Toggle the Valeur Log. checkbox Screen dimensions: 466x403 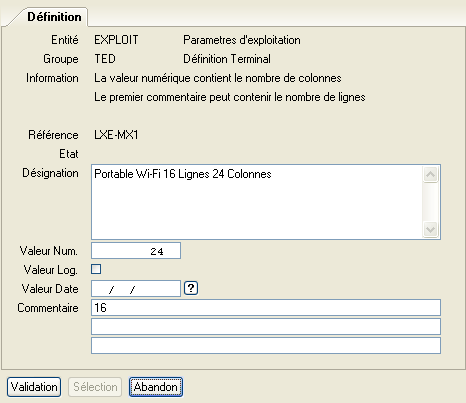pyautogui.click(x=96, y=269)
